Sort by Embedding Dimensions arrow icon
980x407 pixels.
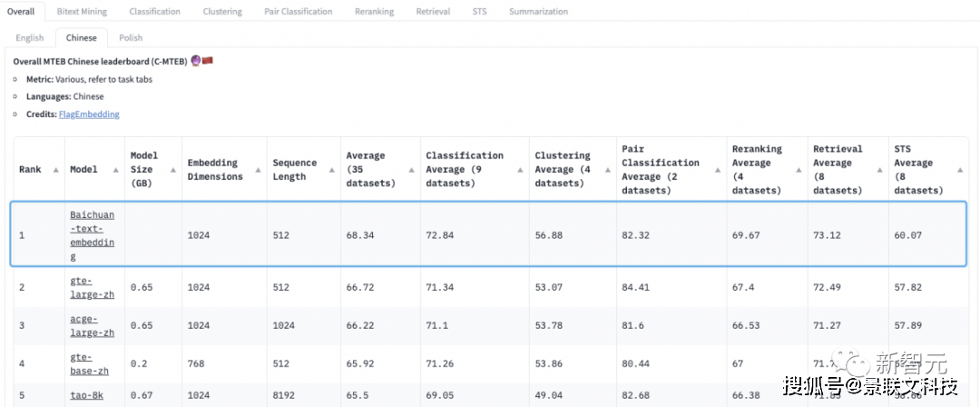(x=258, y=170)
